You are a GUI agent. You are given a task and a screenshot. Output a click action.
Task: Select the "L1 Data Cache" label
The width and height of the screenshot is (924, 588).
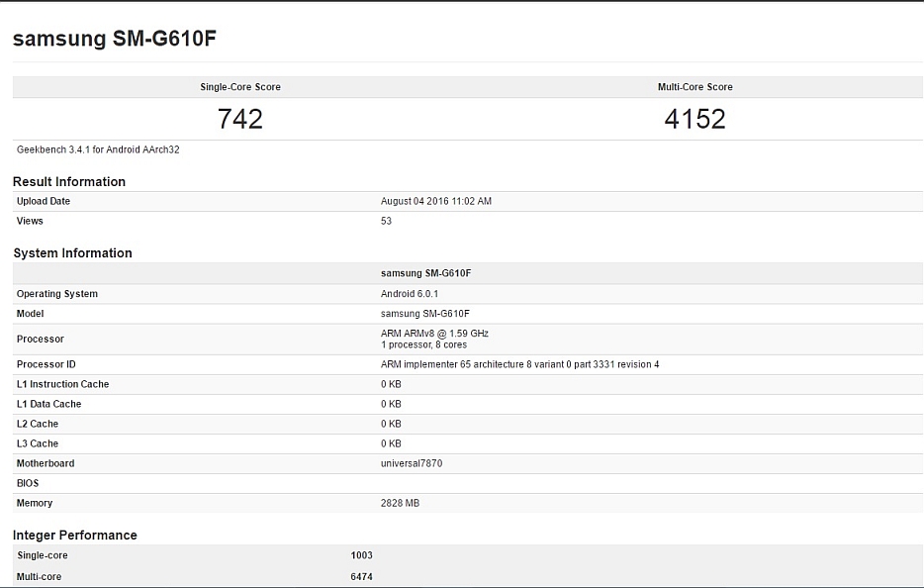coord(48,404)
